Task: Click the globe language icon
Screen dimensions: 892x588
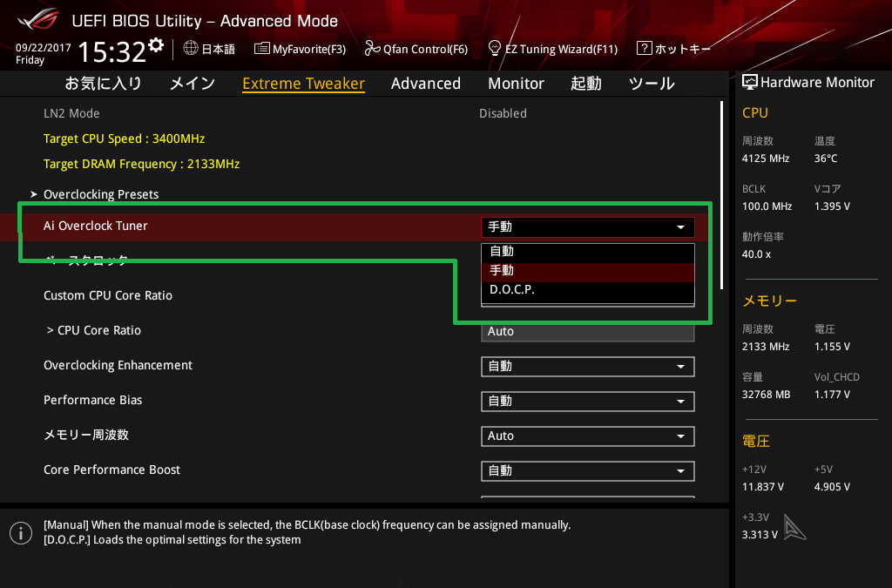Action: pos(191,48)
